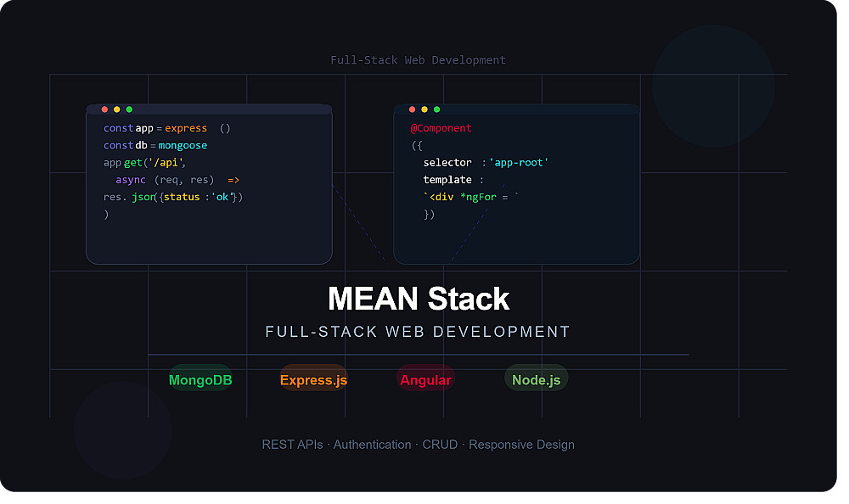Click the @Component decorator text
849x504 pixels.
(x=441, y=128)
